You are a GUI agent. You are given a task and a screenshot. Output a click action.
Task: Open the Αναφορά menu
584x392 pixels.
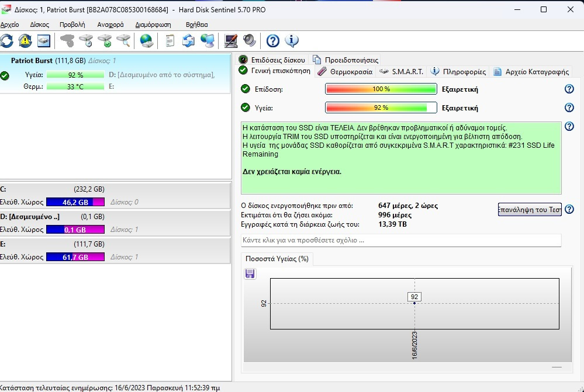coord(110,25)
